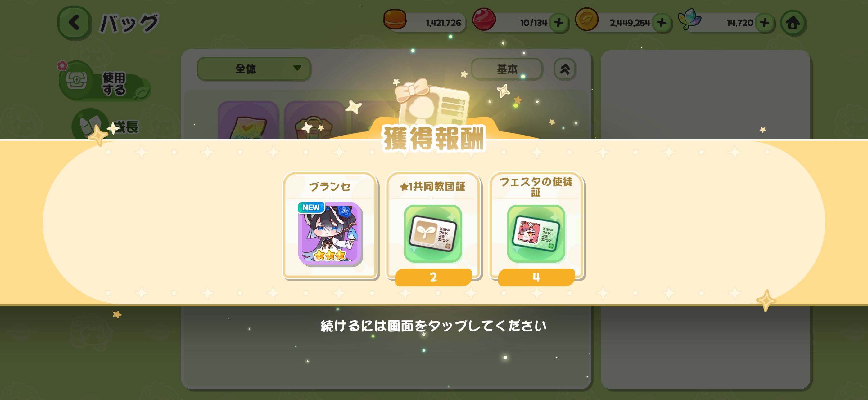The width and height of the screenshot is (868, 400).
Task: Add more gold leaf coins
Action: click(x=662, y=23)
